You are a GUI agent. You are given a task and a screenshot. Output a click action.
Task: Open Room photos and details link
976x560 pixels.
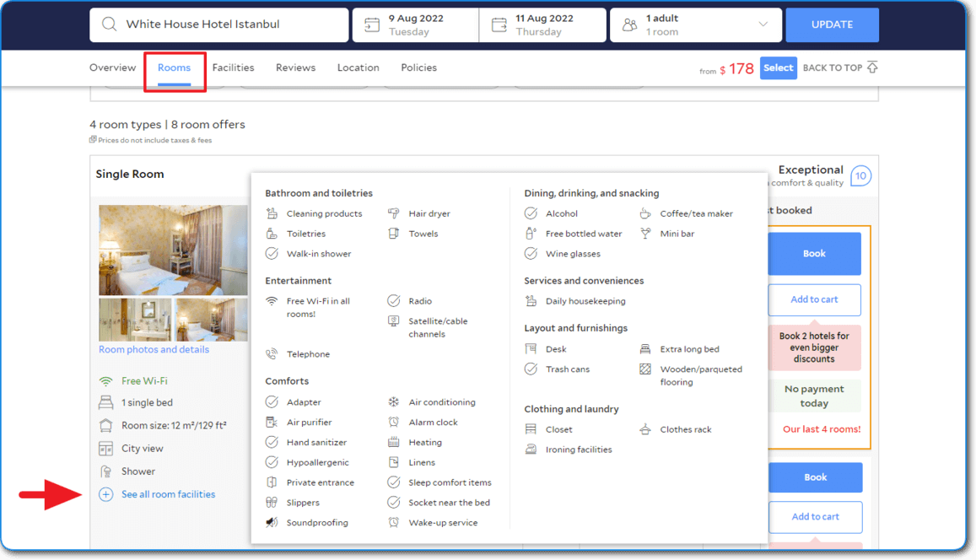pos(154,350)
